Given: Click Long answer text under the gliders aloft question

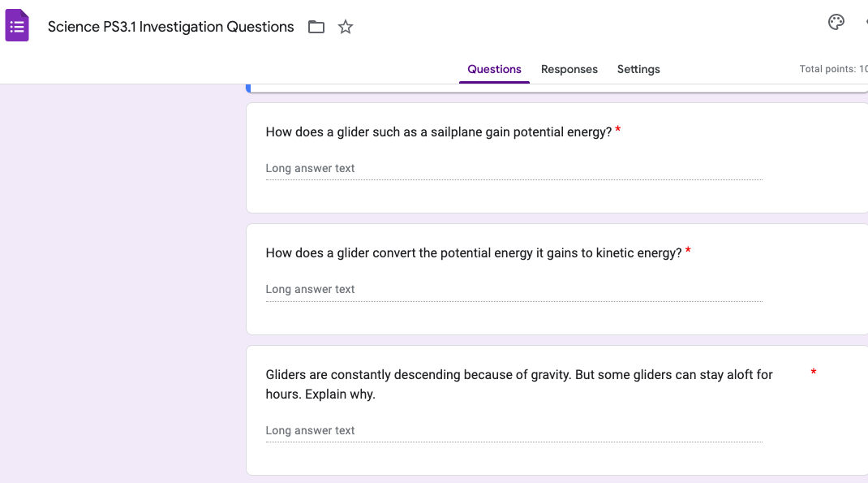Looking at the screenshot, I should (x=309, y=430).
